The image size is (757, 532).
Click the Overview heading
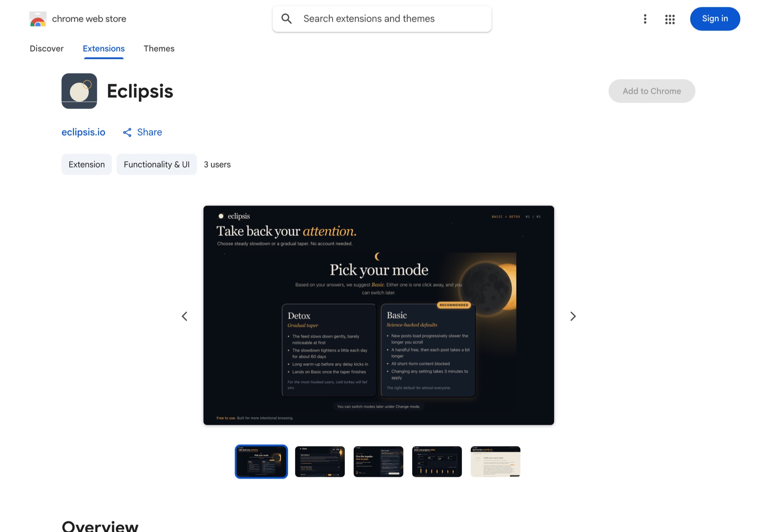point(100,526)
